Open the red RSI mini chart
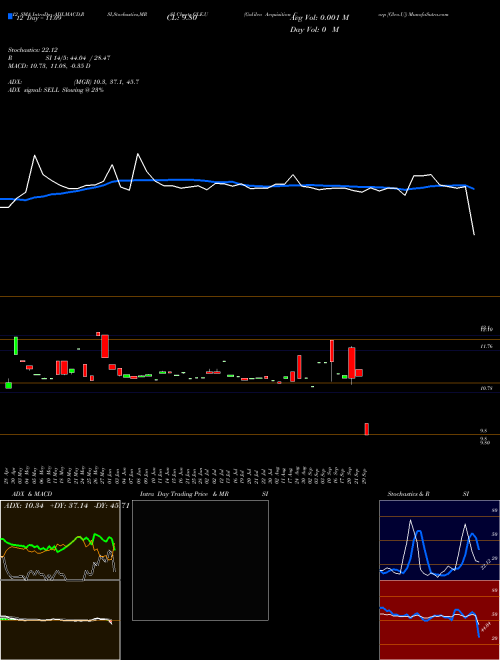500x660 pixels. point(439,620)
